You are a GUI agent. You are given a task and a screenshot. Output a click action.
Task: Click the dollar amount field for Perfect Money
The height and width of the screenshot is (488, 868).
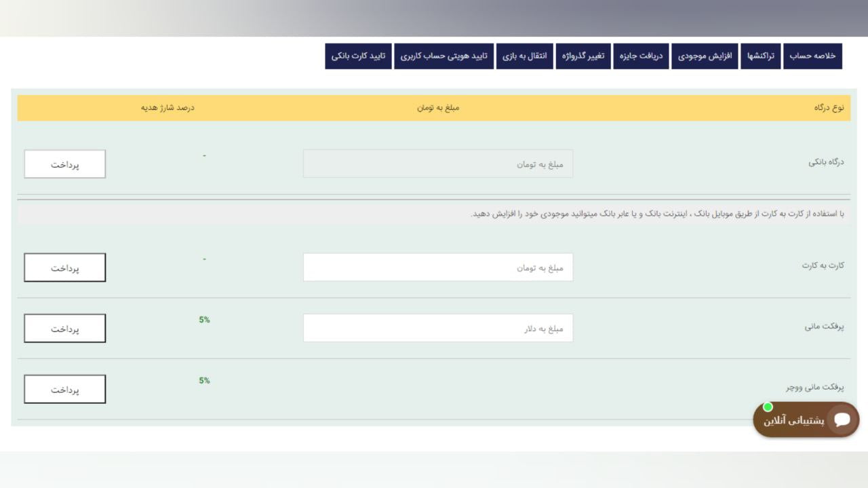coord(438,328)
